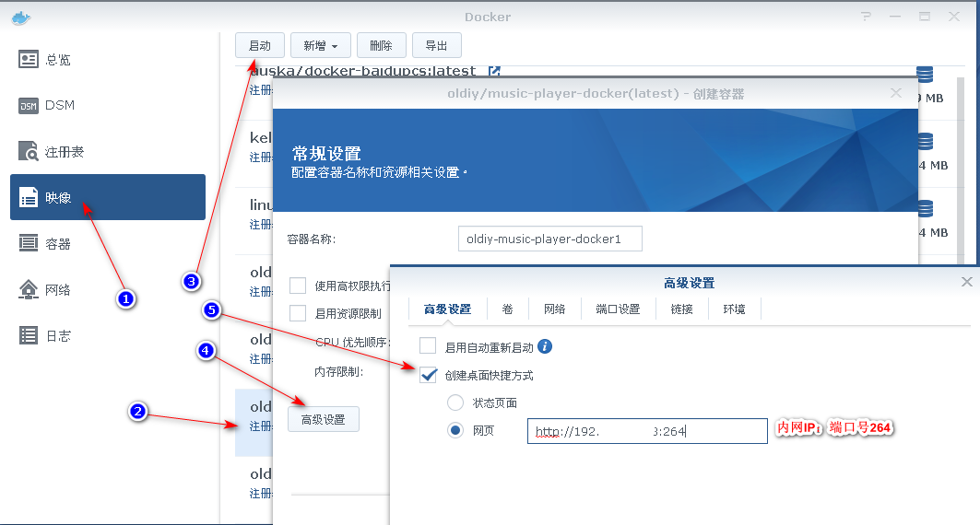
Task: Click the database size icon for first image
Action: point(925,75)
